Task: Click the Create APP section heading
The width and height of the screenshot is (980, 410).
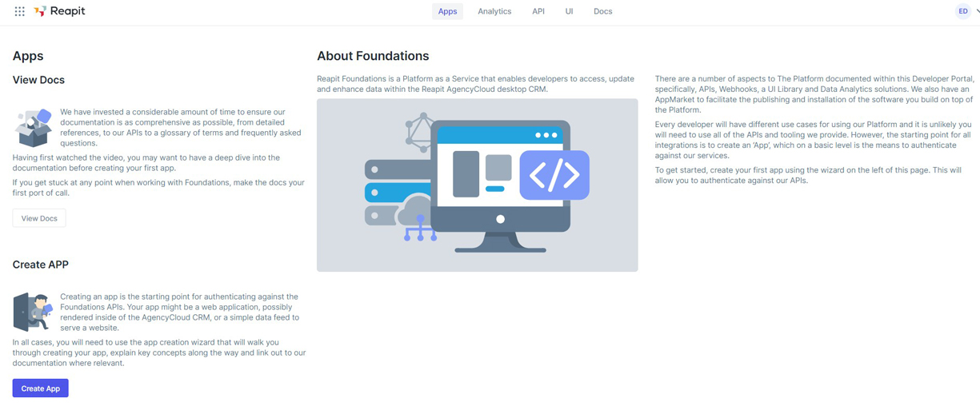Action: coord(41,265)
